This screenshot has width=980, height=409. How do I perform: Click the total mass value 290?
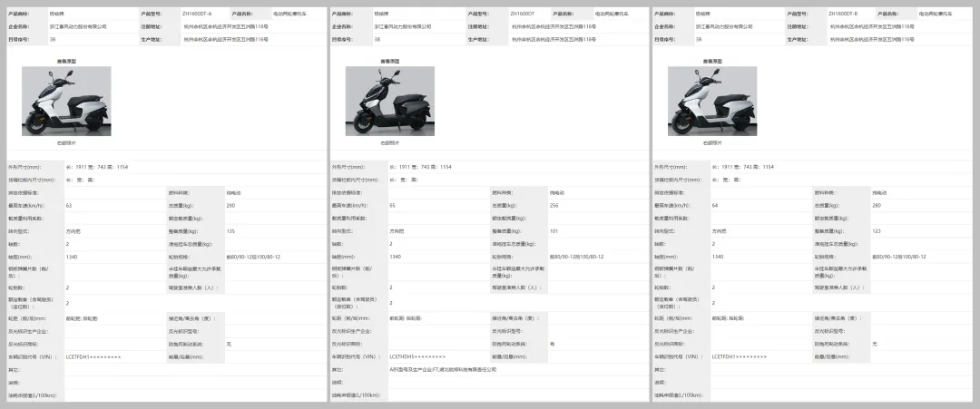click(x=230, y=206)
